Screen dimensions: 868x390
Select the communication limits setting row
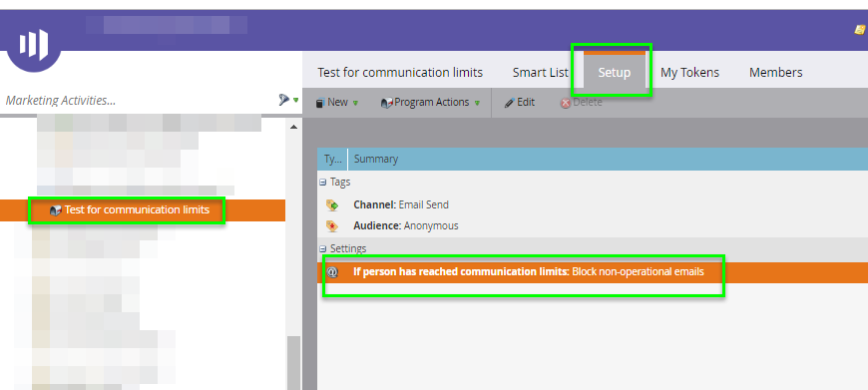pos(593,272)
